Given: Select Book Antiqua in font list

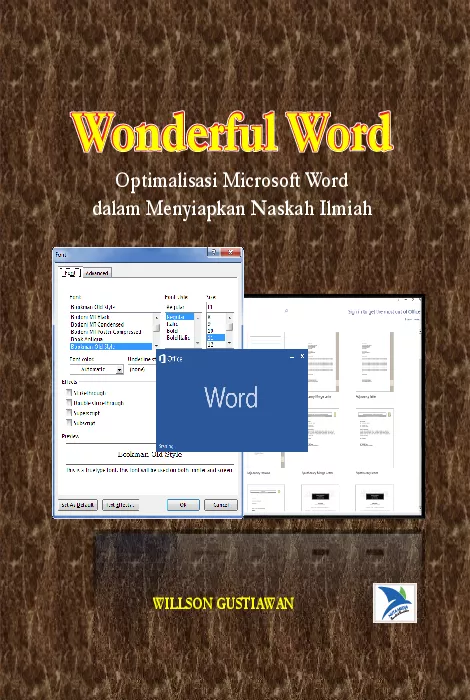Looking at the screenshot, I should pos(87,339).
